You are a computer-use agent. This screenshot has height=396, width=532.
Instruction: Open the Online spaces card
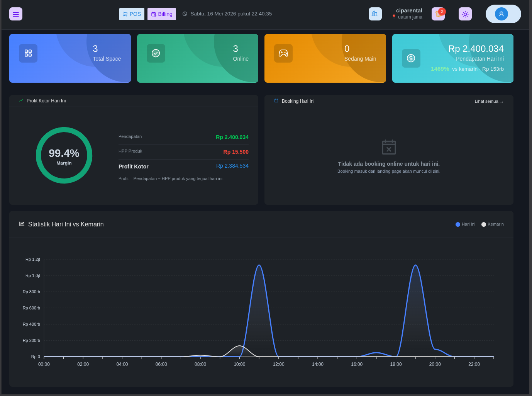click(x=198, y=58)
